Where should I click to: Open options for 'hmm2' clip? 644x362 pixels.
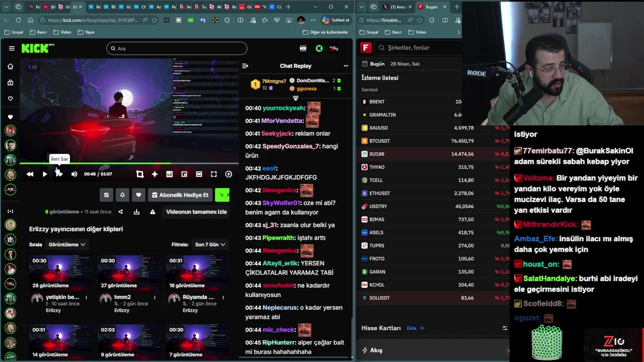coord(154,297)
